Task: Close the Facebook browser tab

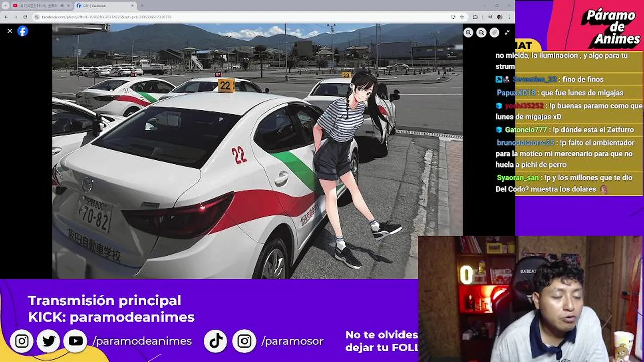Action: click(x=132, y=6)
